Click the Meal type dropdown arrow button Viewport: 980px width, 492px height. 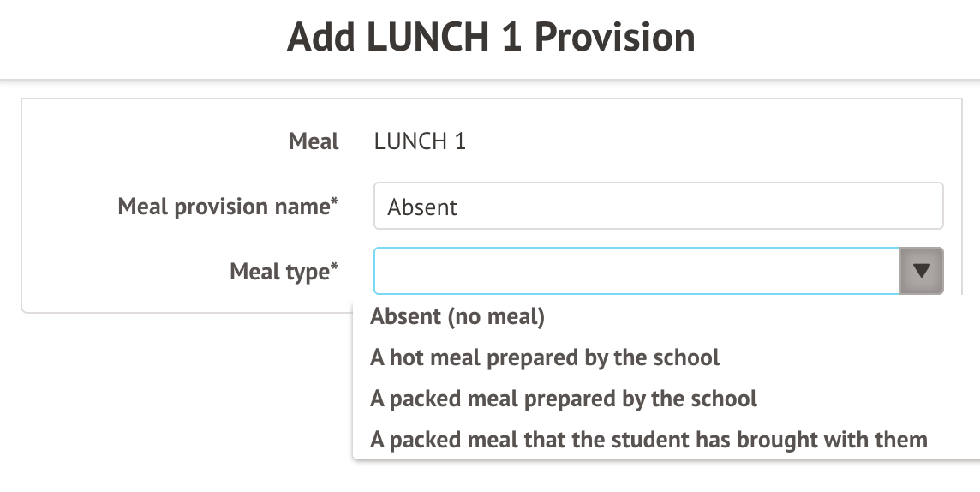pyautogui.click(x=922, y=271)
